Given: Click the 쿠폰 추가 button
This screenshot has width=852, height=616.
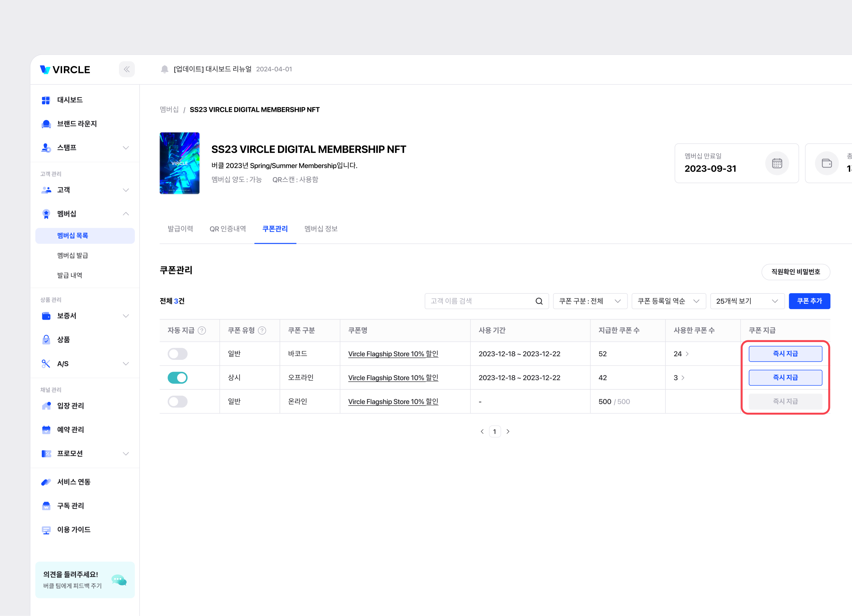Looking at the screenshot, I should 809,301.
